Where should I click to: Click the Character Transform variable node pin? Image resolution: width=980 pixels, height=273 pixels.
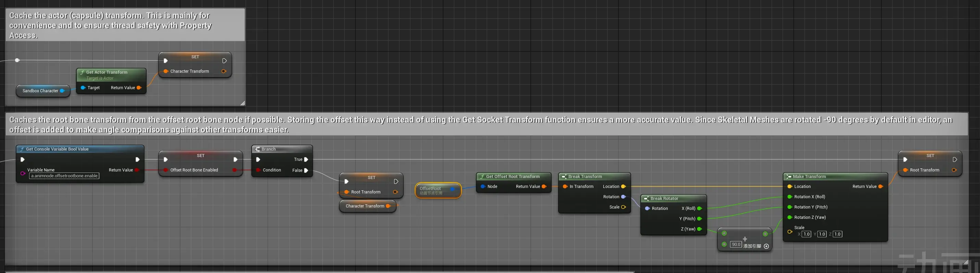pyautogui.click(x=388, y=206)
